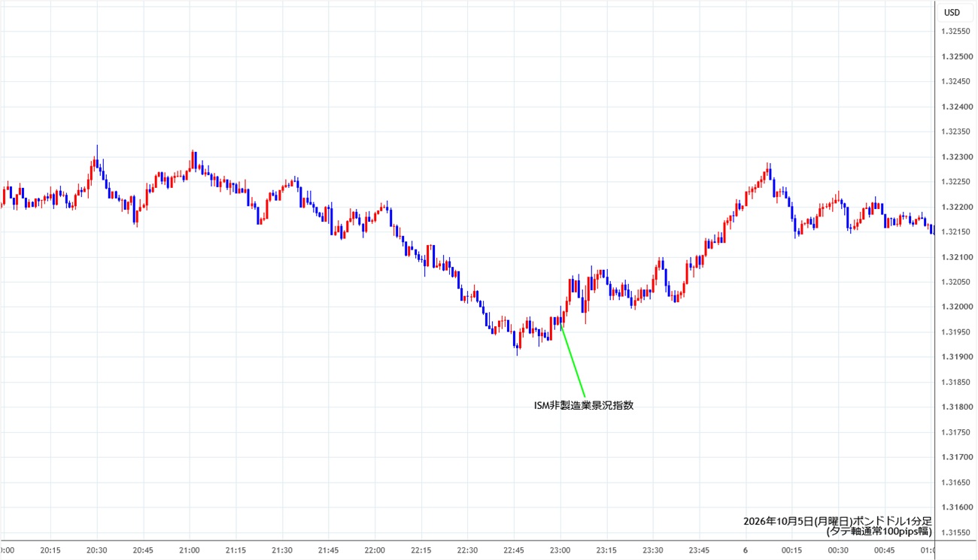
Task: Click the 00:45 time axis label
Action: pyautogui.click(x=885, y=550)
